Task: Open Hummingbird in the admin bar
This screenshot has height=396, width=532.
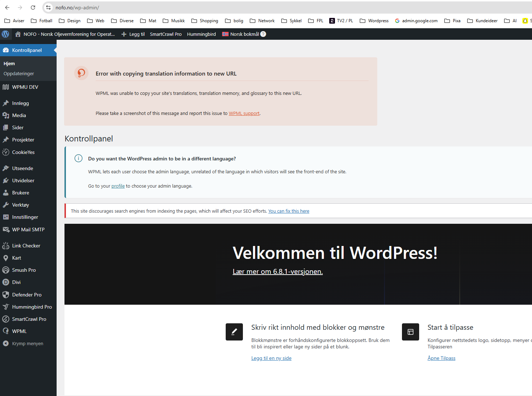Action: 201,34
